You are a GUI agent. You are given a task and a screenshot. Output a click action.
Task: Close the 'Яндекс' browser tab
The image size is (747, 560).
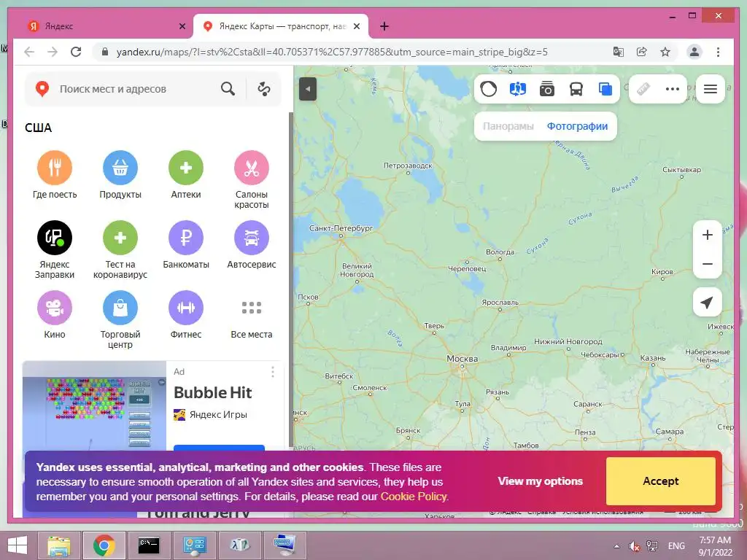[x=182, y=26]
